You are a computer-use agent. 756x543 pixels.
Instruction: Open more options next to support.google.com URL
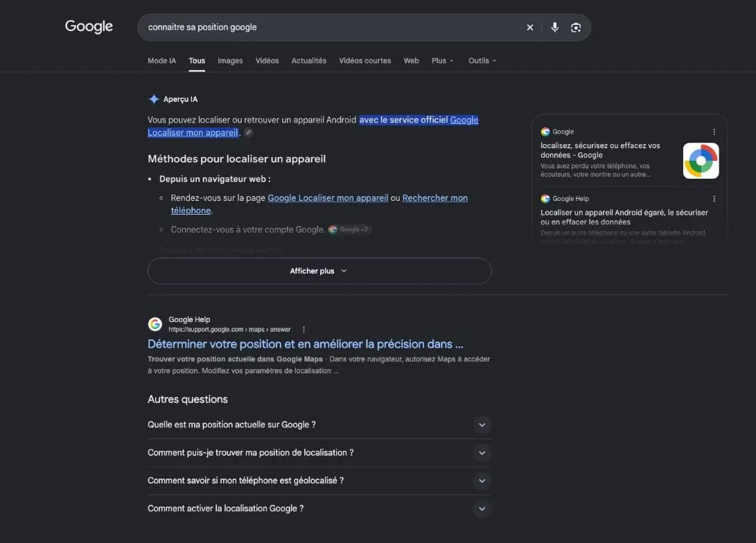coord(304,330)
